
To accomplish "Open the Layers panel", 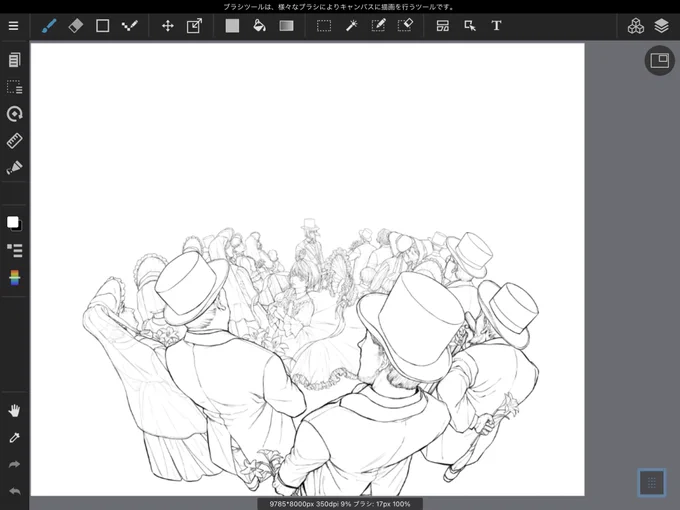I will [x=661, y=26].
